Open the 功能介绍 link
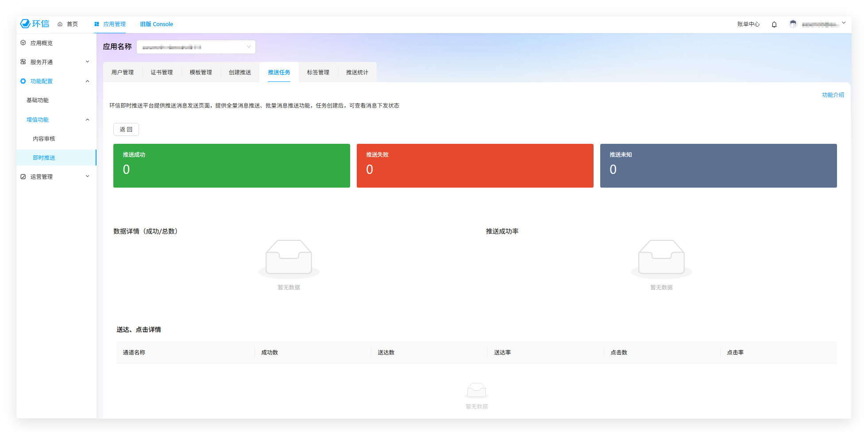 [x=833, y=95]
